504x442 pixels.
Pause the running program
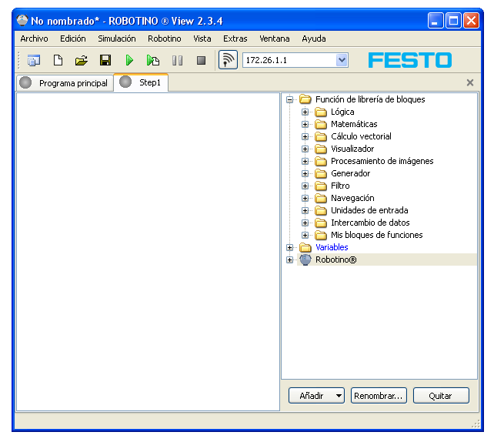point(177,60)
